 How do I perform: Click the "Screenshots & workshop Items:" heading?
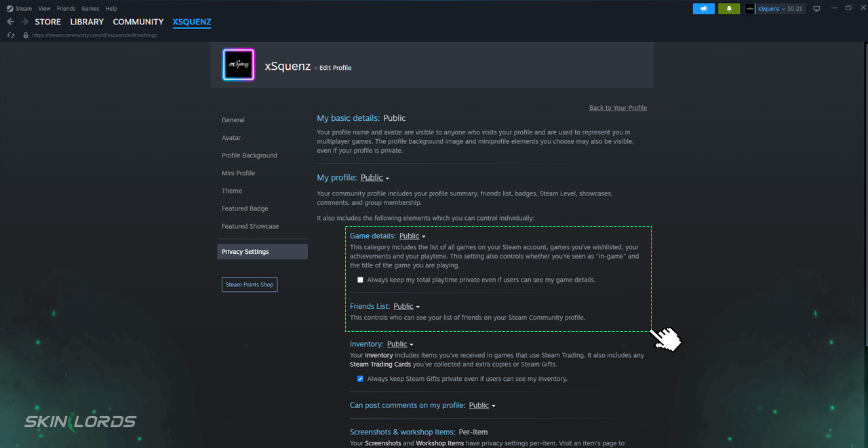click(x=403, y=432)
